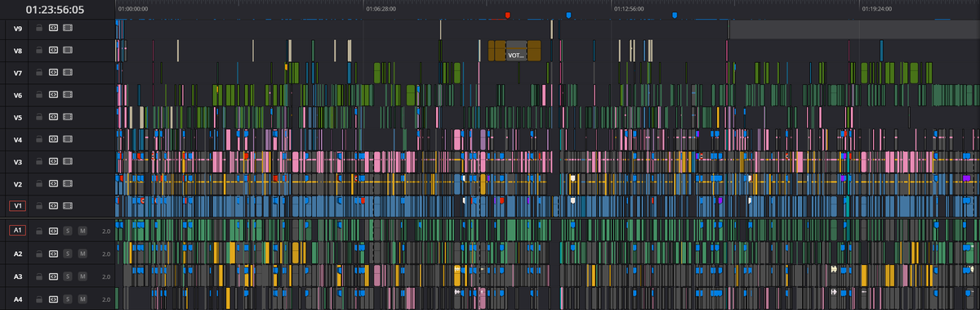Select the VOT... clip on V8
This screenshot has height=310, width=980.
point(516,51)
